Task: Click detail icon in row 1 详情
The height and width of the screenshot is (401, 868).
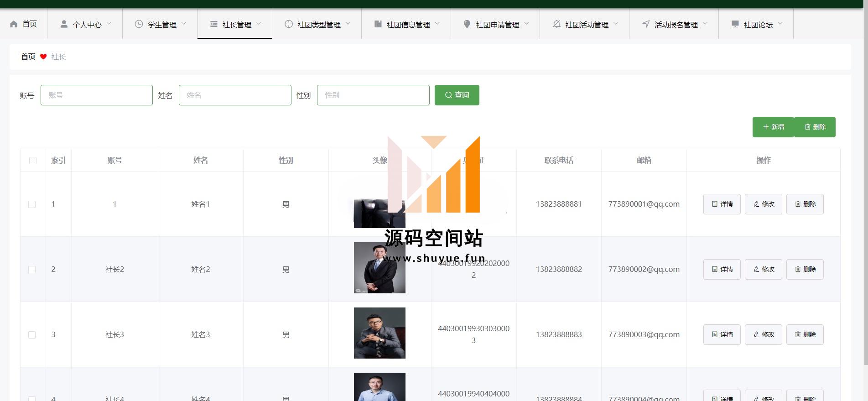Action: click(x=715, y=204)
